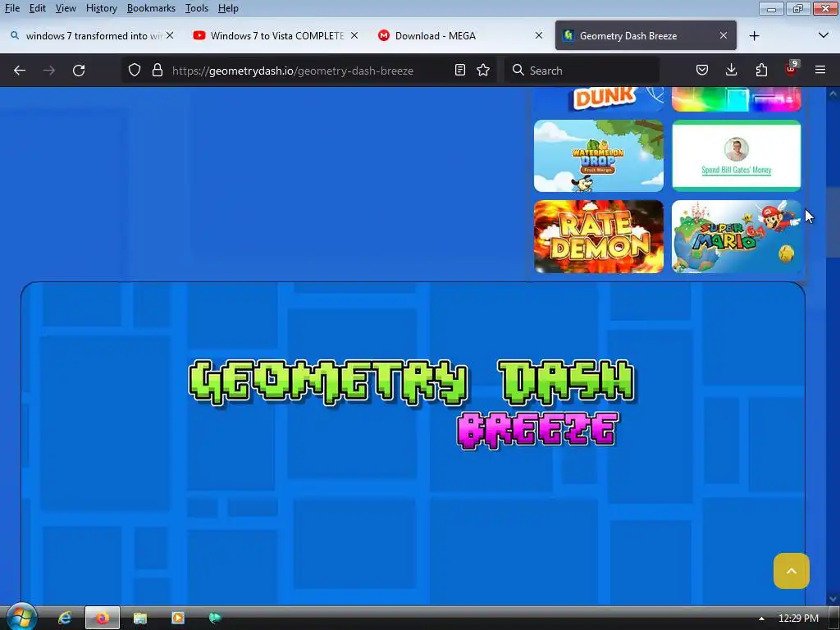Open a new tab with plus
The width and height of the screenshot is (840, 630).
755,36
